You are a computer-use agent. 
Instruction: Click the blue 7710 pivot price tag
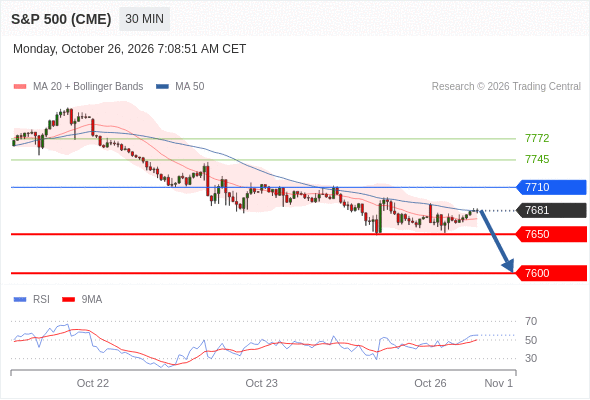pos(551,187)
